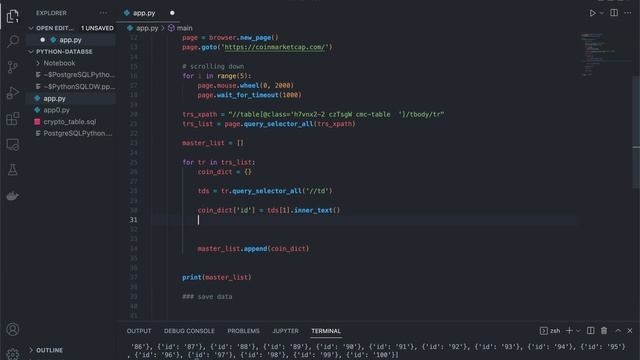
Task: Open the Accounts menu icon
Action: [x=13, y=329]
